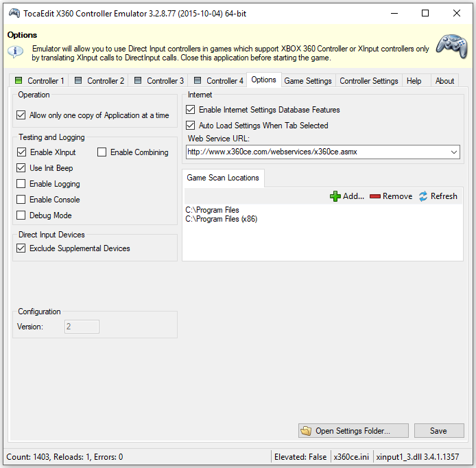Click the Add... button

[x=347, y=196]
